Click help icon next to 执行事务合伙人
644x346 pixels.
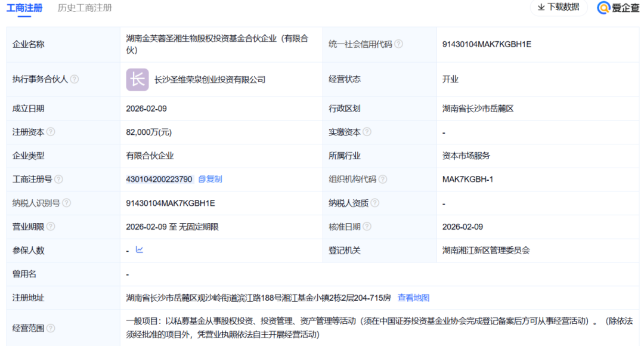(75, 79)
